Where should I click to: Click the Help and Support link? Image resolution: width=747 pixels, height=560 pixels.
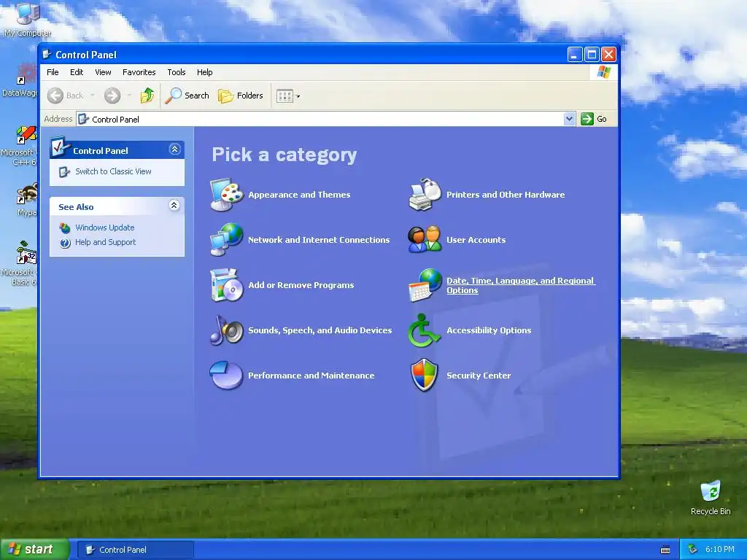[105, 242]
